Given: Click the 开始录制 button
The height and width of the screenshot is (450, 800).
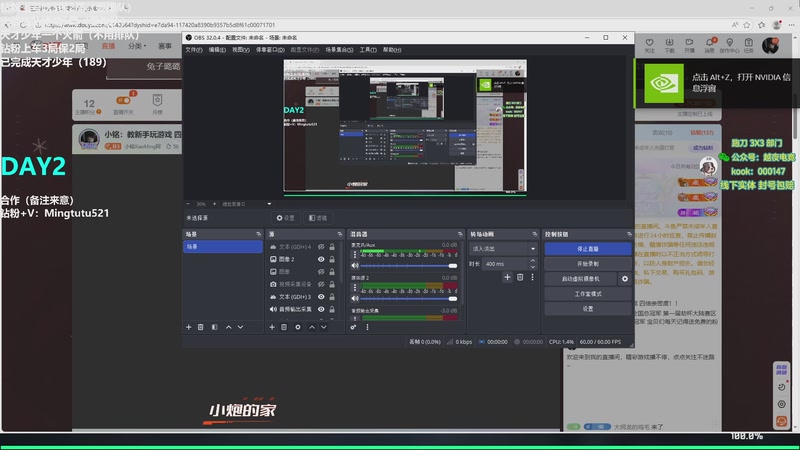Looking at the screenshot, I should click(588, 264).
